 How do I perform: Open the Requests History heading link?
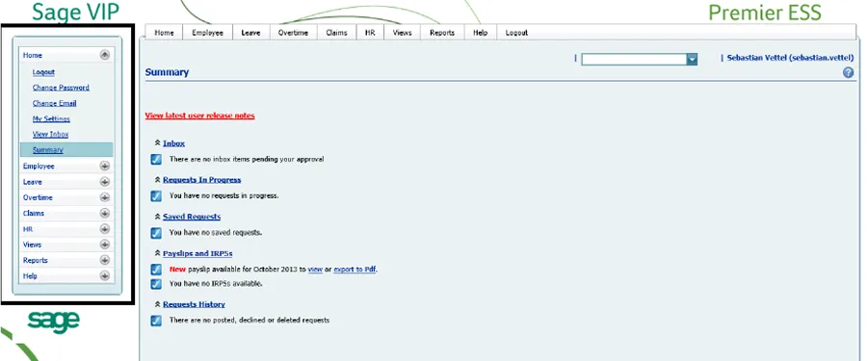pos(194,304)
